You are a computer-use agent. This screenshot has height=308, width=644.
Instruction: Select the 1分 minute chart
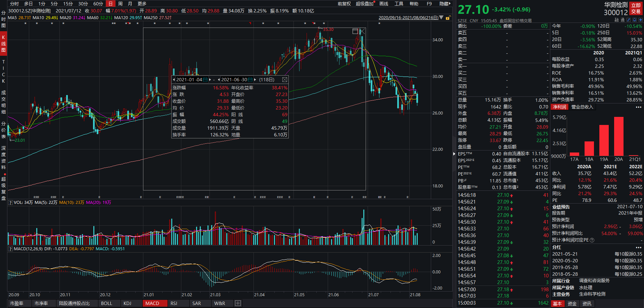point(42,4)
